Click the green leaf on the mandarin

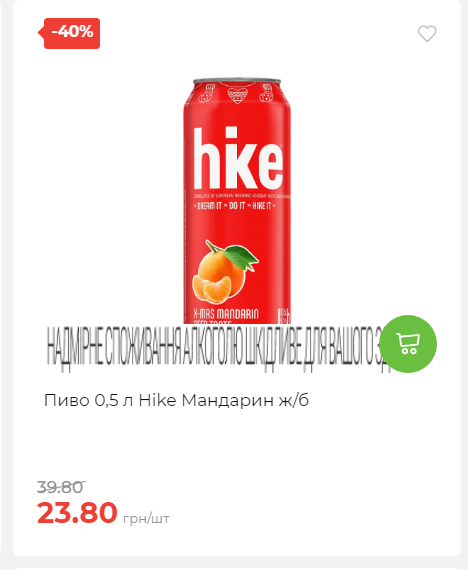pyautogui.click(x=241, y=257)
